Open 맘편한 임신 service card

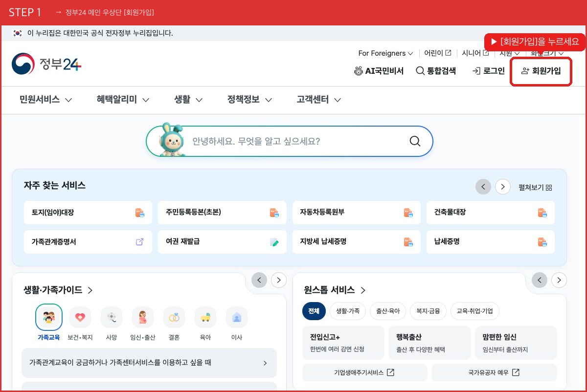tap(516, 343)
